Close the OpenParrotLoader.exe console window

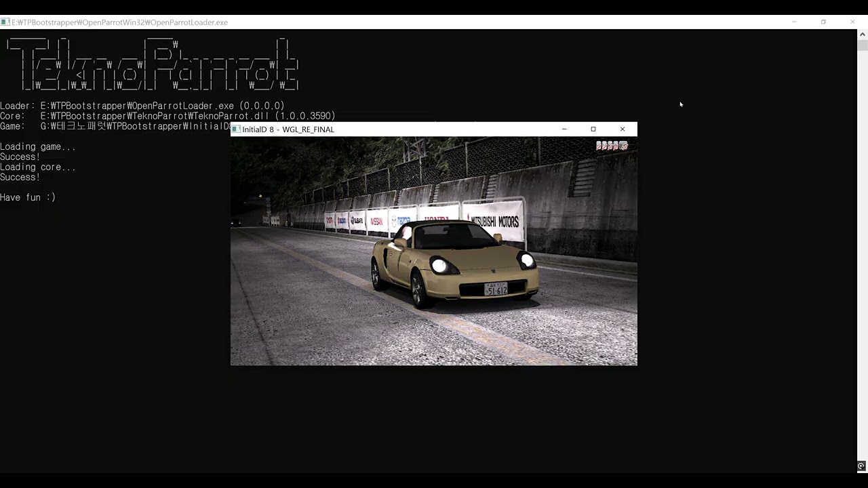tap(852, 22)
